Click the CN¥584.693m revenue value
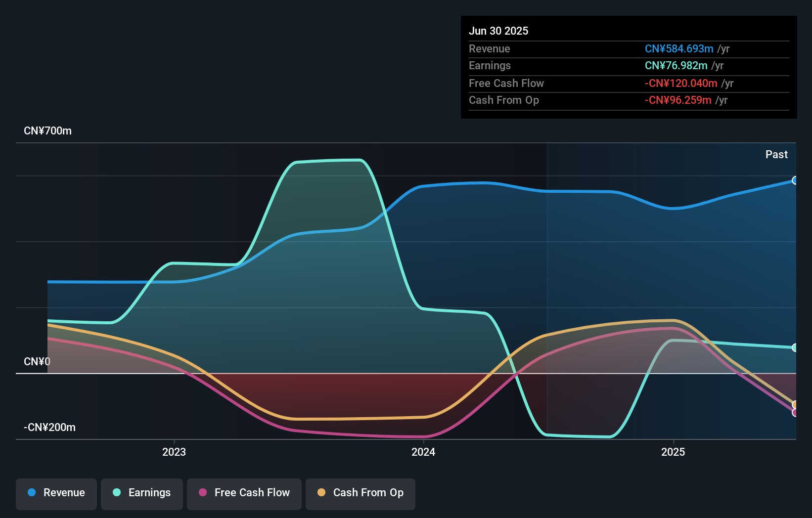Viewport: 812px width, 518px height. (679, 49)
